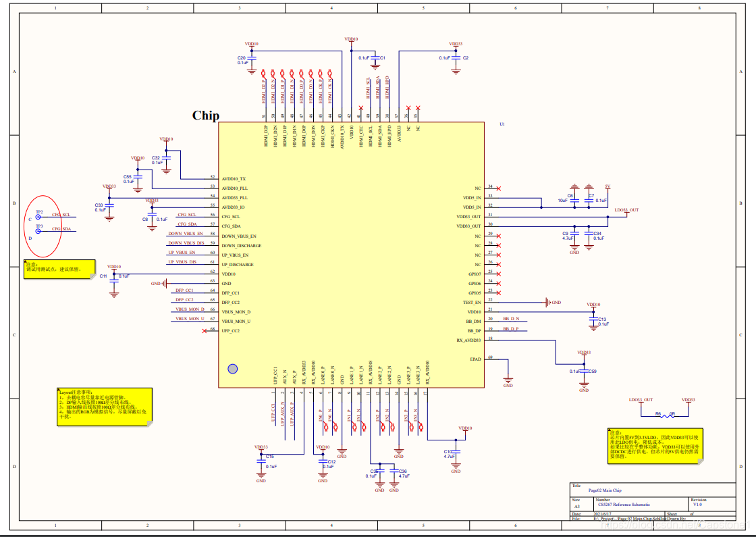Click the VBUS_MON_U pin name inside chip
This screenshot has width=756, height=537.
click(236, 322)
